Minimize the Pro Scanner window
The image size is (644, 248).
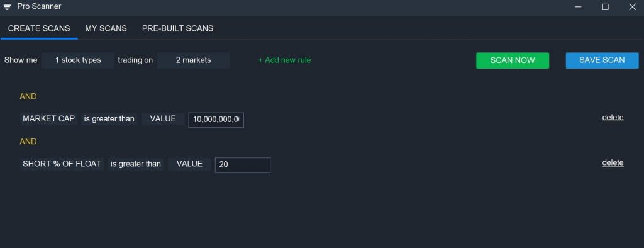click(x=579, y=7)
